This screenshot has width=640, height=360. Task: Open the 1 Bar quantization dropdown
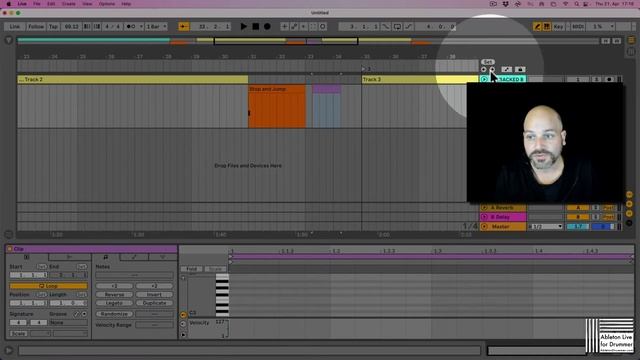coord(156,27)
